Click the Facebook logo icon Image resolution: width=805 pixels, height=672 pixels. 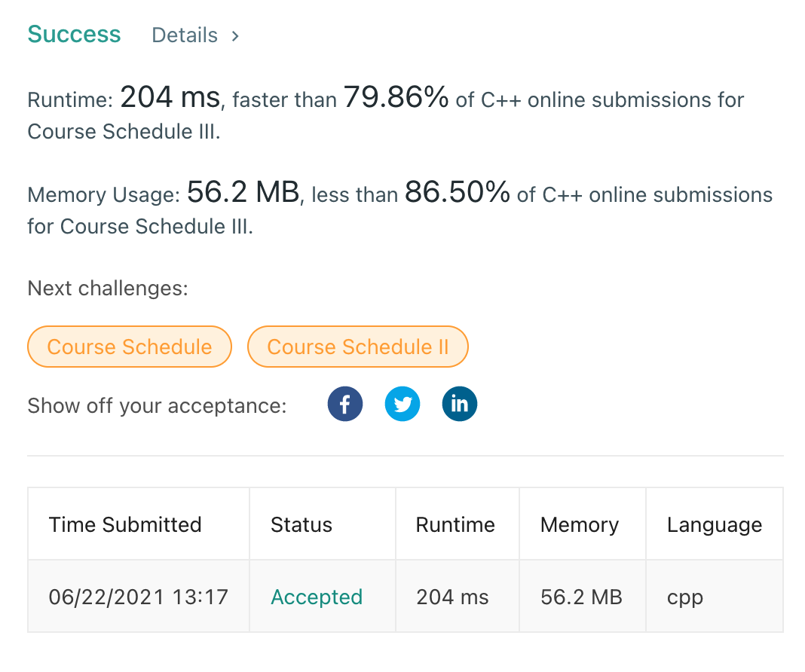(344, 404)
